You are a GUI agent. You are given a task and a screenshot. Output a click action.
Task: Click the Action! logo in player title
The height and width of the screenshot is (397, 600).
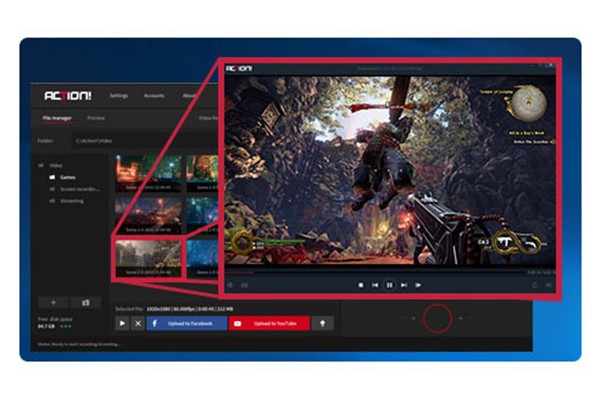(x=239, y=69)
